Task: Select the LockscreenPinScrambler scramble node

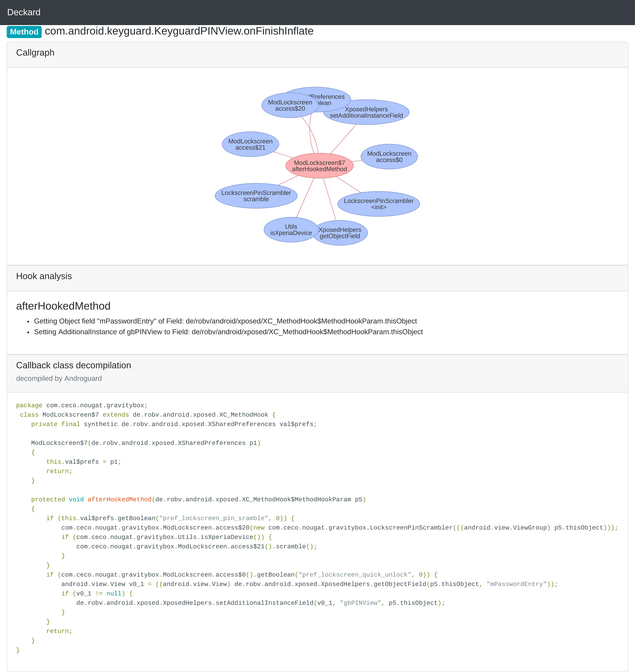Action: (256, 196)
